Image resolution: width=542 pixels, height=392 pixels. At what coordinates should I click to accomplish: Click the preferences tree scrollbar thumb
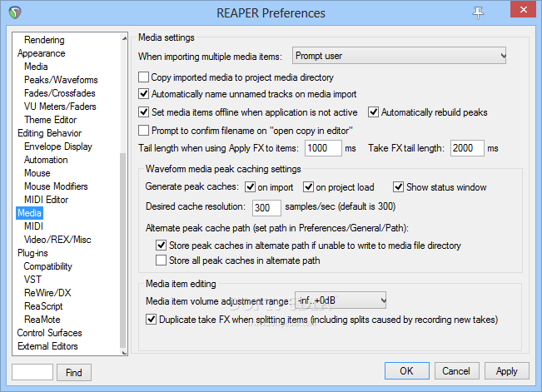click(124, 250)
